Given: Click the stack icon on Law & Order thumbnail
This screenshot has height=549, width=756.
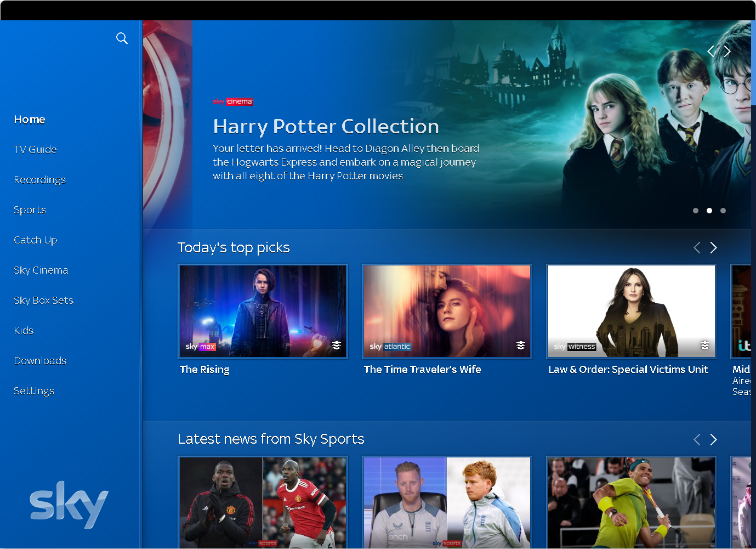Looking at the screenshot, I should coord(704,346).
